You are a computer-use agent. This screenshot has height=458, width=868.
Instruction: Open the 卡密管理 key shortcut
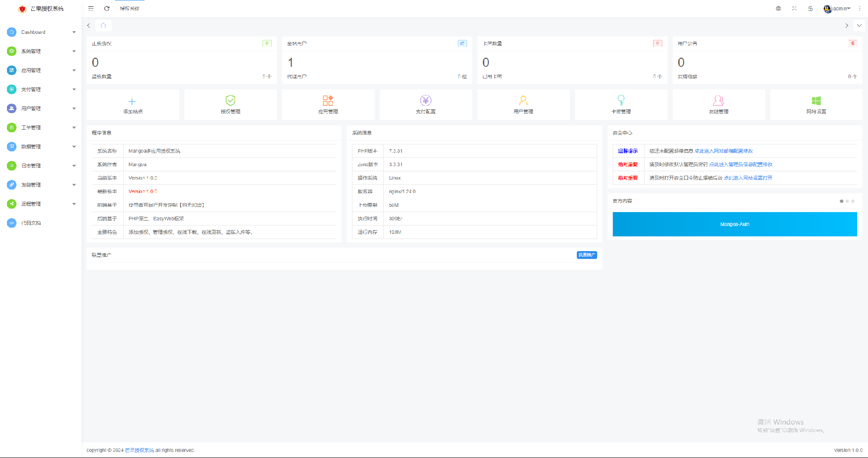point(621,105)
